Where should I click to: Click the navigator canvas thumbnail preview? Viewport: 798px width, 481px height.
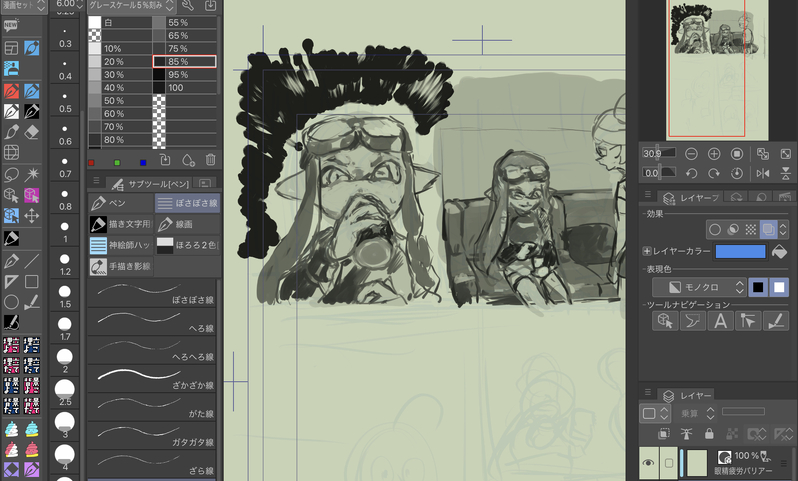click(718, 70)
